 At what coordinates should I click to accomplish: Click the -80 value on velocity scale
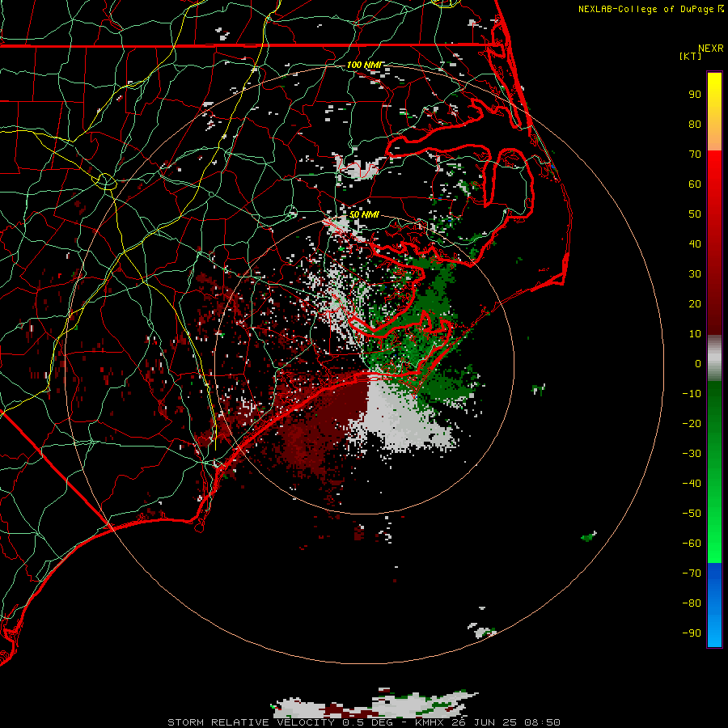pyautogui.click(x=692, y=603)
